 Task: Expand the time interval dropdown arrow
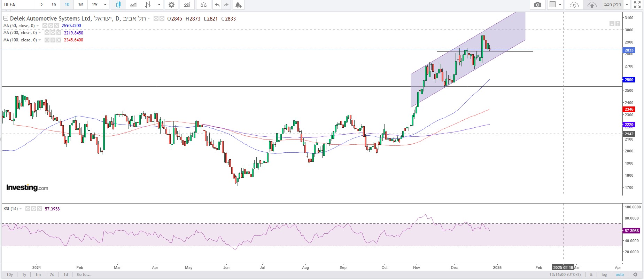click(x=105, y=5)
